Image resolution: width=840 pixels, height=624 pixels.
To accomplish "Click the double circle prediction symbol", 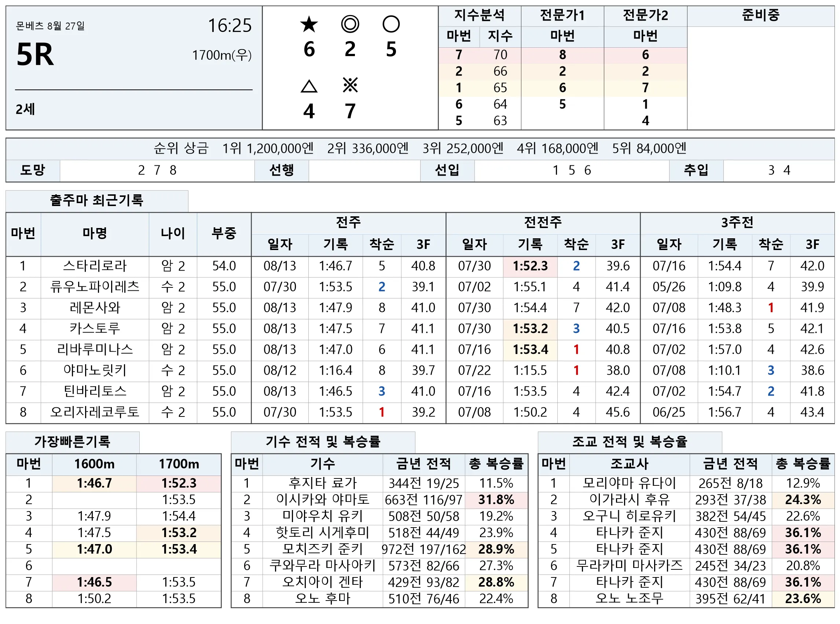I will [x=350, y=24].
